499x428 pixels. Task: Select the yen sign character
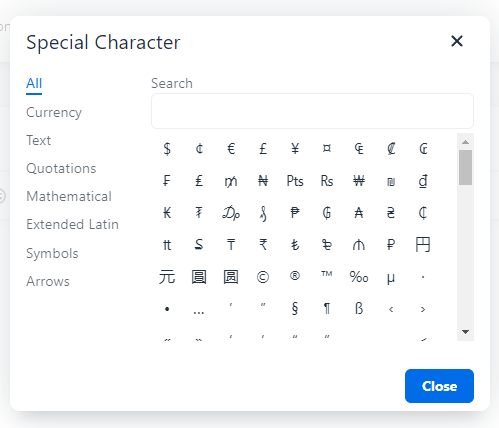[x=295, y=149]
